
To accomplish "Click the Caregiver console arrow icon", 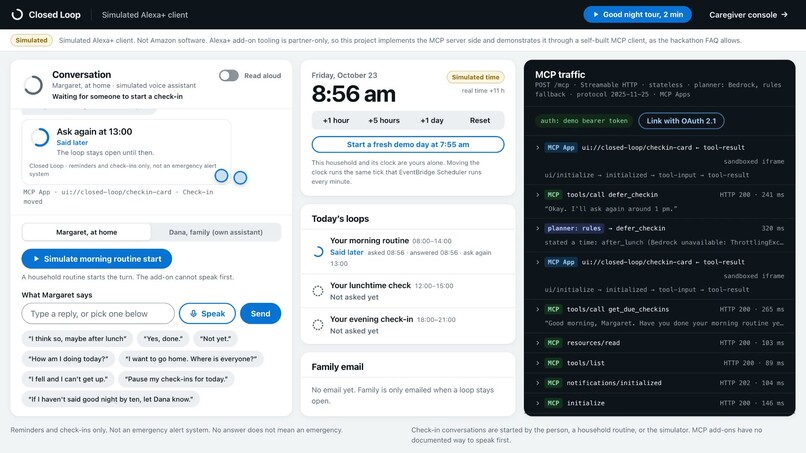I will 784,14.
